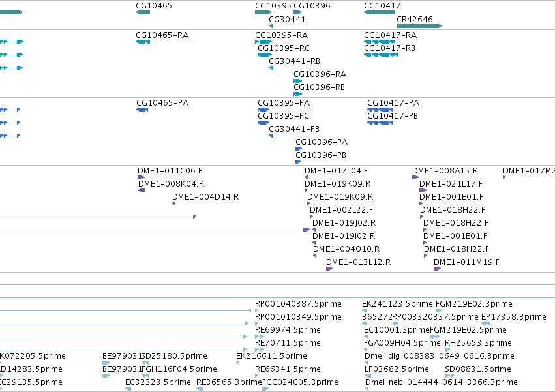Viewport: 555px width, 392px height.
Task: Select the Dmel_neb_014444_0614_3366.3prime label
Action: (442, 382)
